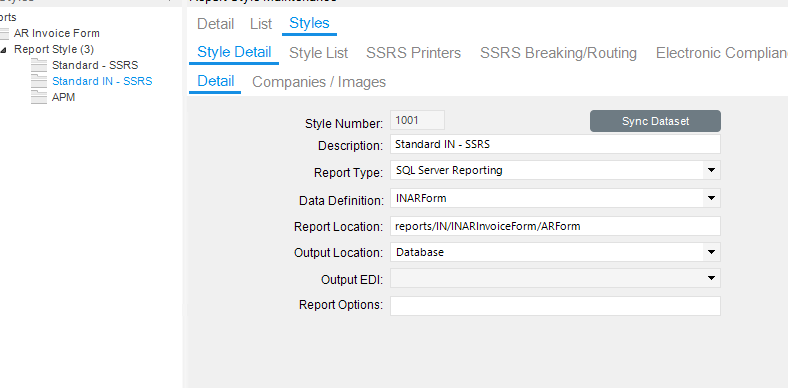Open the Electronic Compliance tab

pos(722,53)
